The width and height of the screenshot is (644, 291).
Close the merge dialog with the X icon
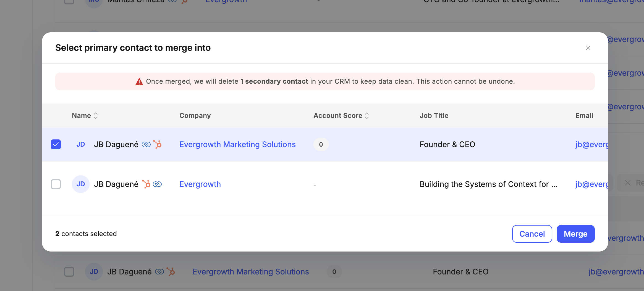588,48
